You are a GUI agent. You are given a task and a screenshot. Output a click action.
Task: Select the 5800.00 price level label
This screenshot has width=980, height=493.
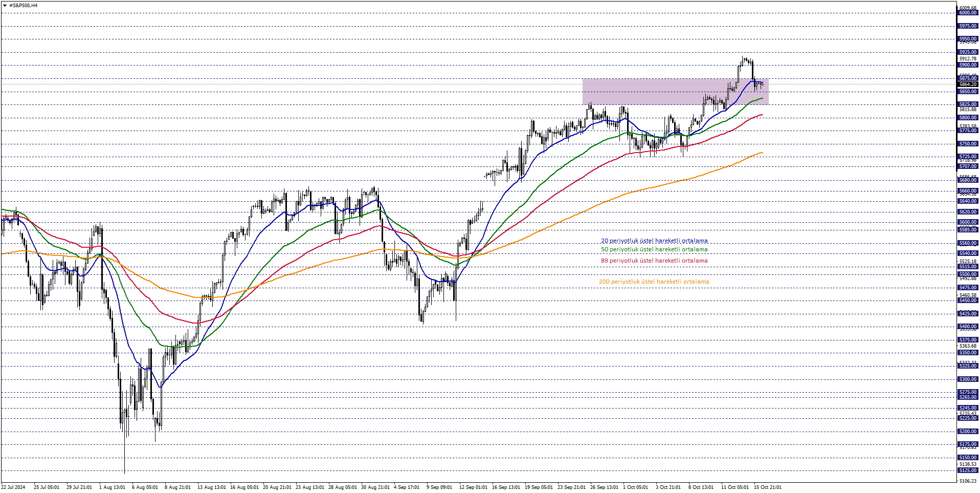(x=968, y=118)
